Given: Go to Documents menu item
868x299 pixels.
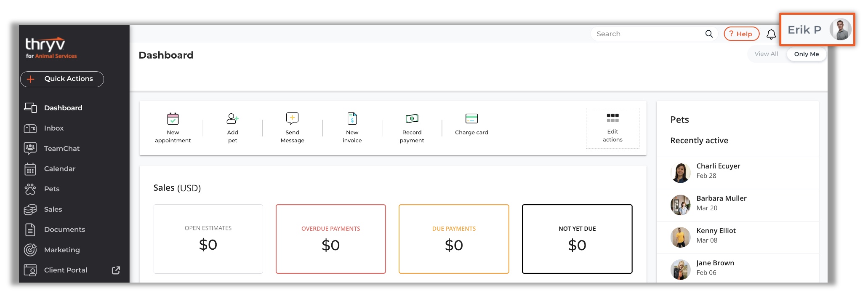Looking at the screenshot, I should coord(64,230).
